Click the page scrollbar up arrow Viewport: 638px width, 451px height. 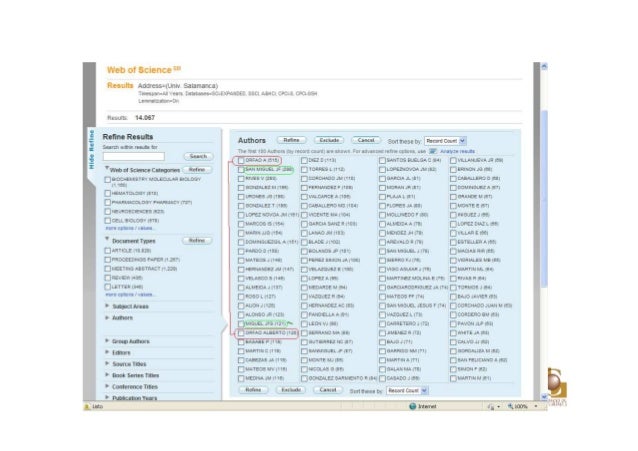pyautogui.click(x=544, y=66)
